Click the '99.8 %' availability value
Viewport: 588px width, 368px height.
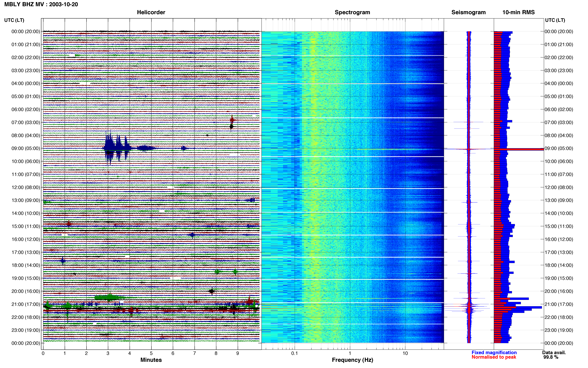point(551,357)
